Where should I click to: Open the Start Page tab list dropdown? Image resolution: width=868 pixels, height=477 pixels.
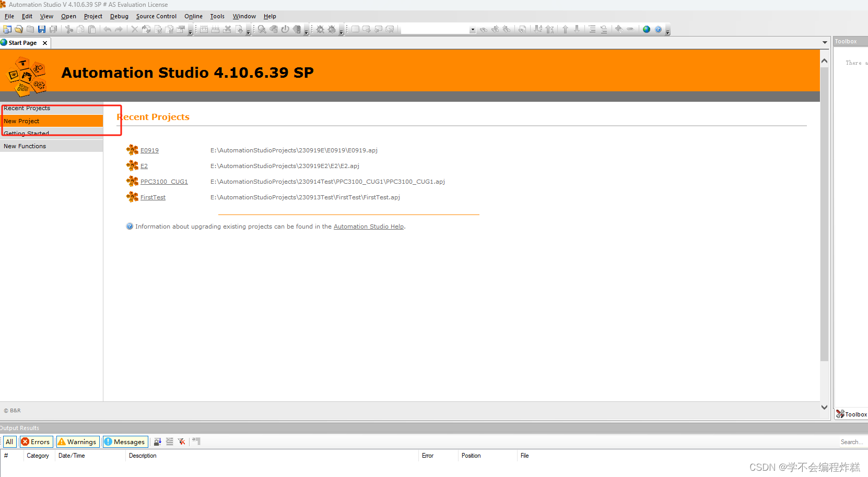[x=825, y=42]
